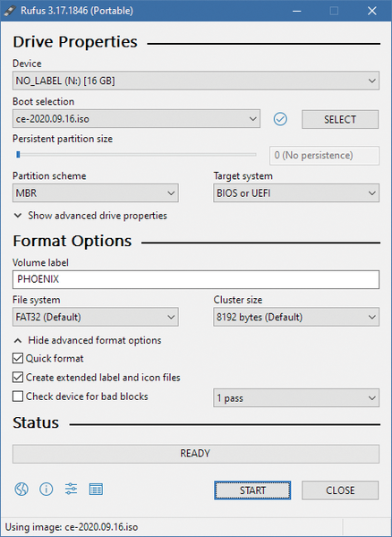Click the checksum checkmark icon beside SELECT

pyautogui.click(x=280, y=119)
